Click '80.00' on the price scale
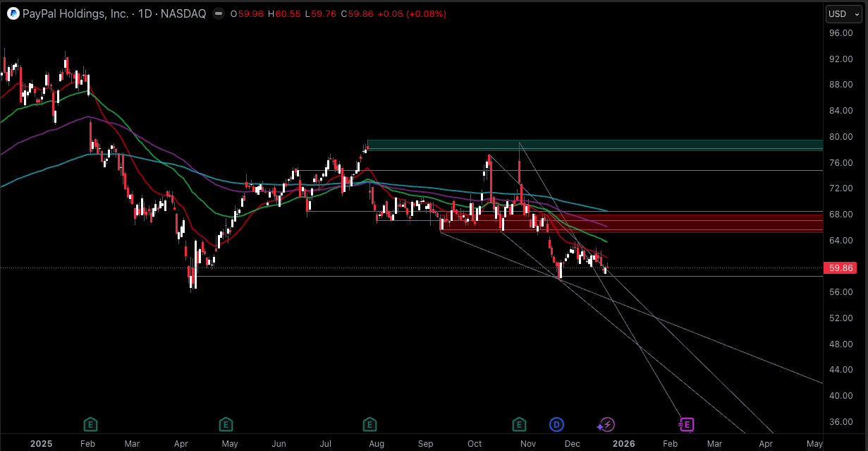 click(841, 137)
